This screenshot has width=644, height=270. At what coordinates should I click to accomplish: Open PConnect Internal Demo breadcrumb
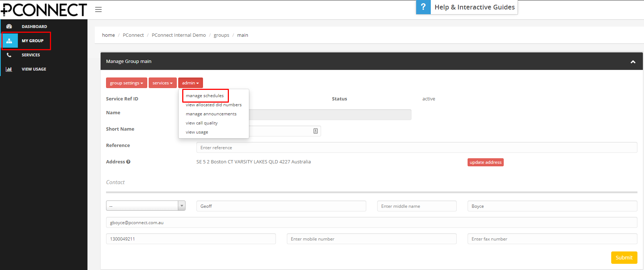click(x=179, y=35)
